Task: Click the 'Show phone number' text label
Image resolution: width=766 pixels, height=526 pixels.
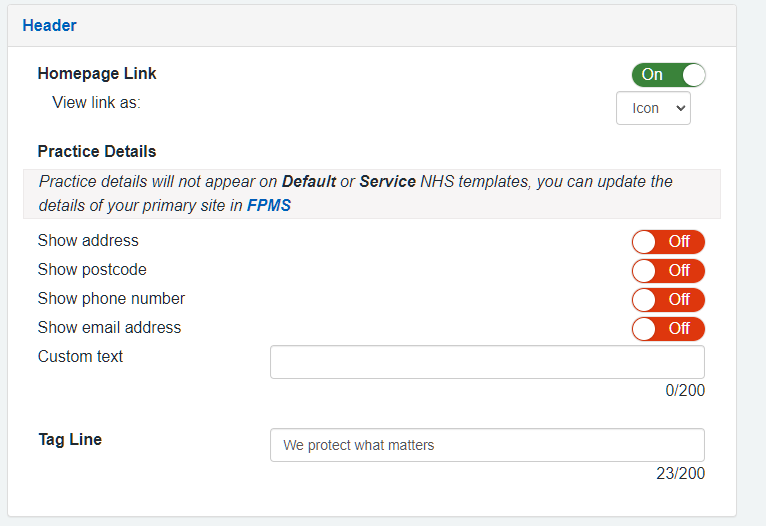Action: pos(111,298)
